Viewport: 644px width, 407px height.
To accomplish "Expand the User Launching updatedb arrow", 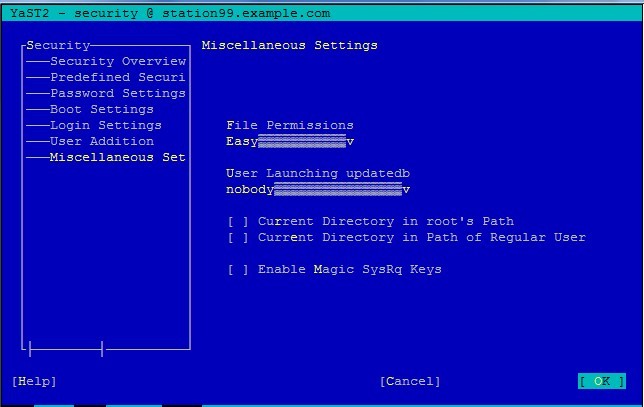I will [406, 189].
